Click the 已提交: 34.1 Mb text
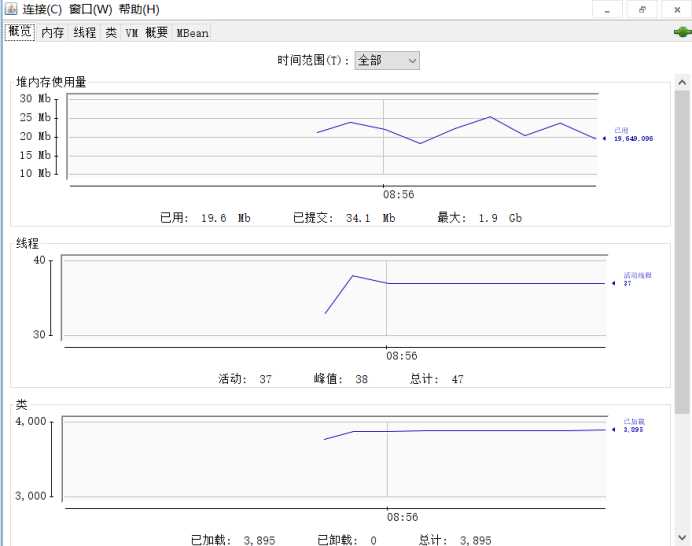692x546 pixels. (344, 218)
